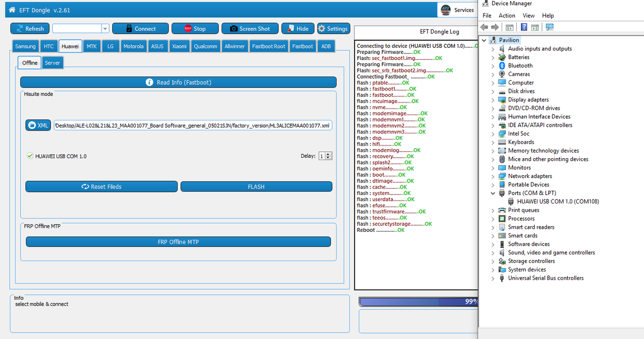Switch to the HTC tab

pyautogui.click(x=49, y=46)
